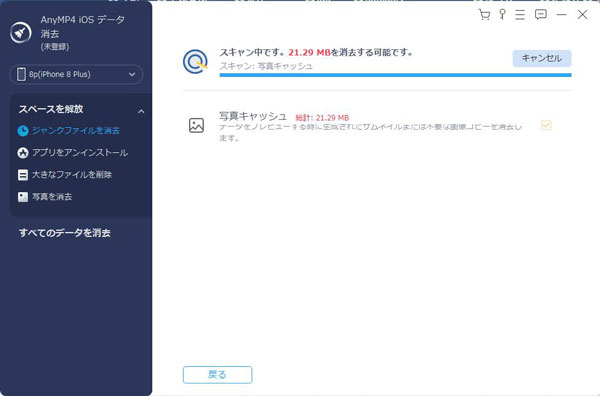This screenshot has height=396, width=600.
Task: Open the hamburger menu icon
Action: click(520, 15)
